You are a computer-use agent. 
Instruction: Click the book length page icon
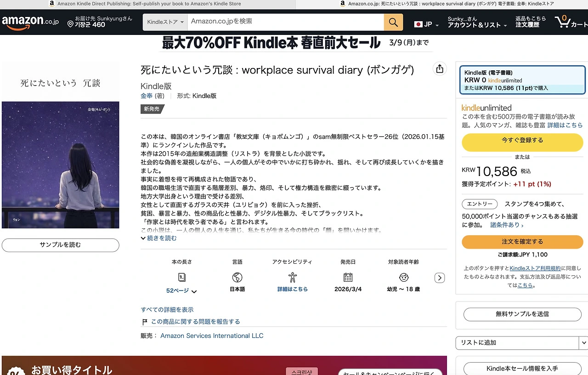[x=182, y=278]
